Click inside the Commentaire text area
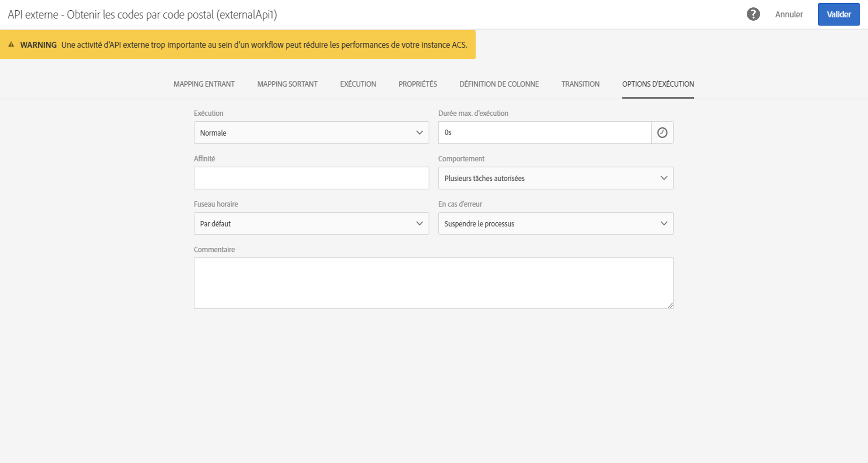Screen dimensions: 868x463 [433, 283]
